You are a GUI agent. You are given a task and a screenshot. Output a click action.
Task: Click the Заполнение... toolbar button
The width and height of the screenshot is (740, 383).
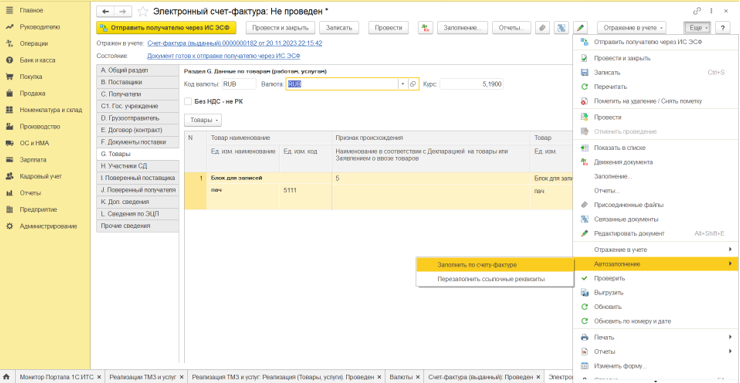(462, 28)
